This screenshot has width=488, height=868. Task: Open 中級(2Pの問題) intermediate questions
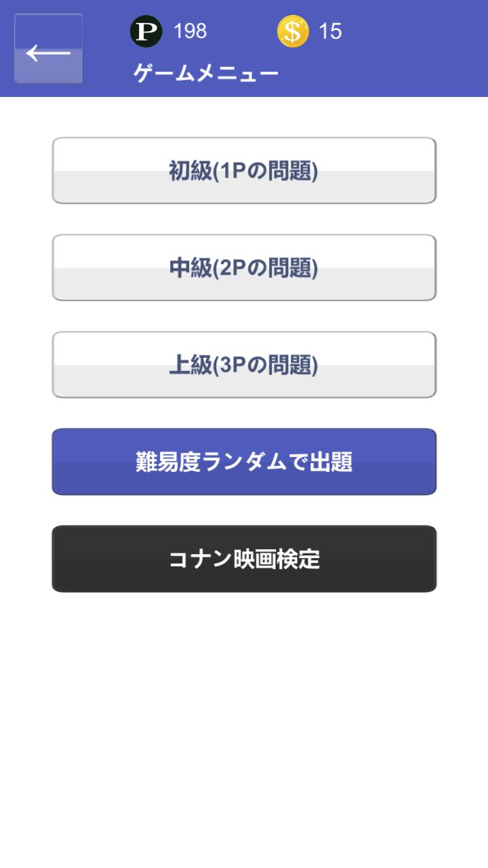[x=244, y=267]
